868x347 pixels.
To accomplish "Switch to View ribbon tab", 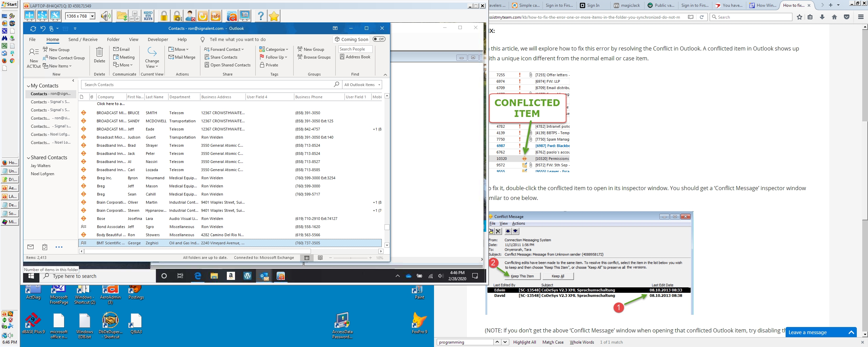I will click(134, 40).
